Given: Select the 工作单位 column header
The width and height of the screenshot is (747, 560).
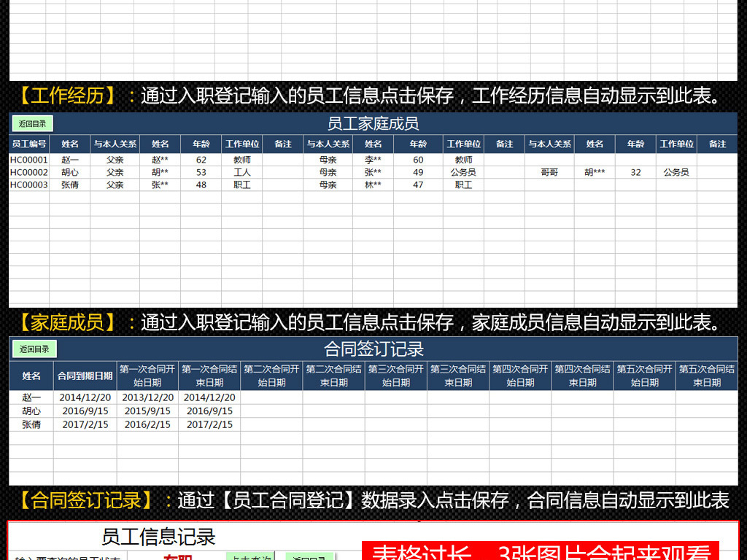Looking at the screenshot, I should 241,144.
